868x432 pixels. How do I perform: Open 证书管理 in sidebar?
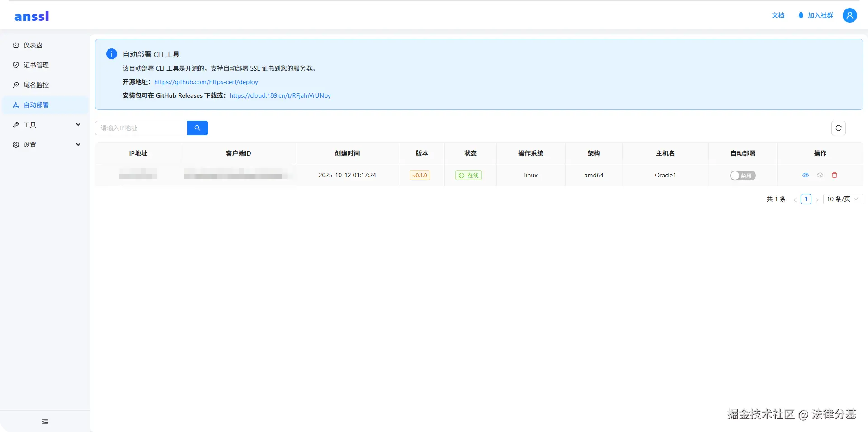point(45,65)
